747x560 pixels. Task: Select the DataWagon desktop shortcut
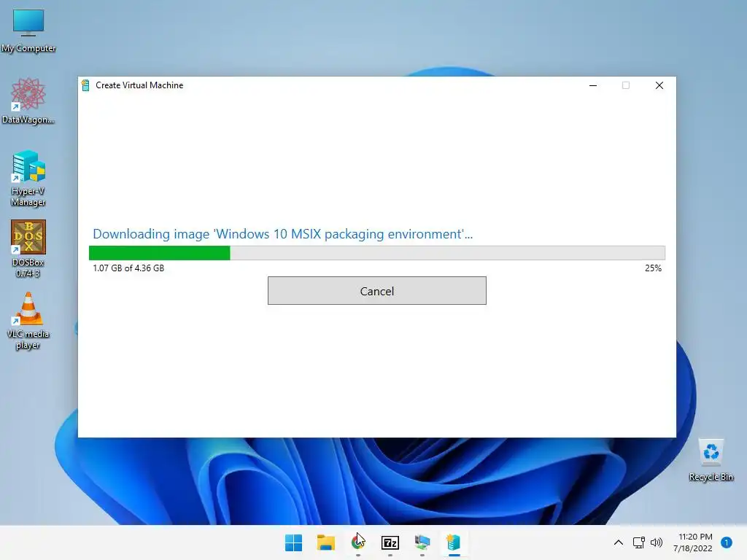[x=28, y=101]
